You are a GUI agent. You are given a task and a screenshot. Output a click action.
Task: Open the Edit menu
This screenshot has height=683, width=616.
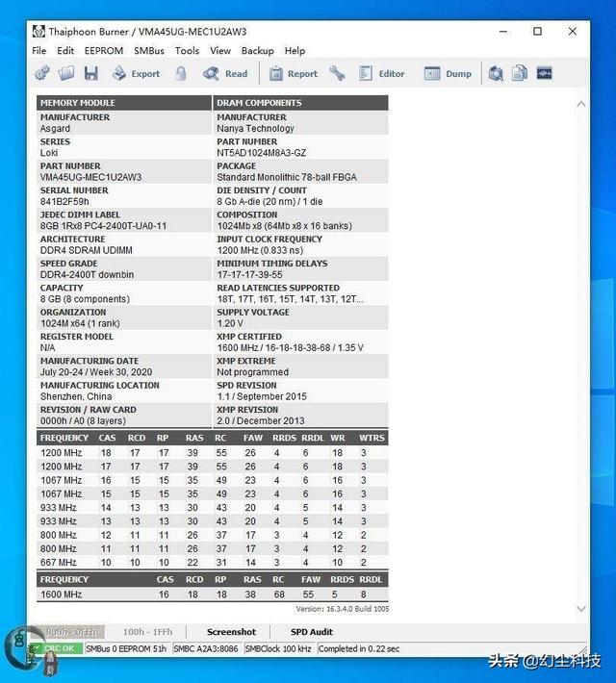[65, 51]
